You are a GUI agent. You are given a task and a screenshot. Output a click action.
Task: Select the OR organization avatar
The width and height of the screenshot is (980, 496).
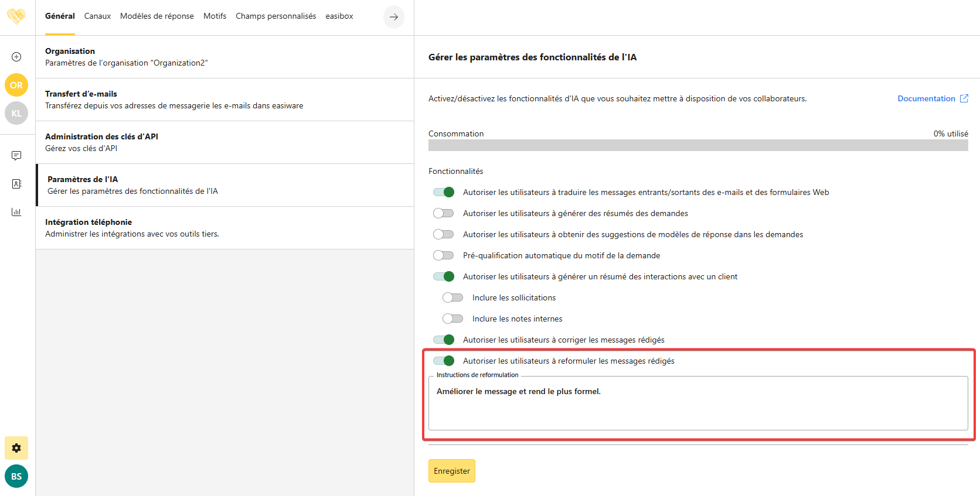[16, 85]
